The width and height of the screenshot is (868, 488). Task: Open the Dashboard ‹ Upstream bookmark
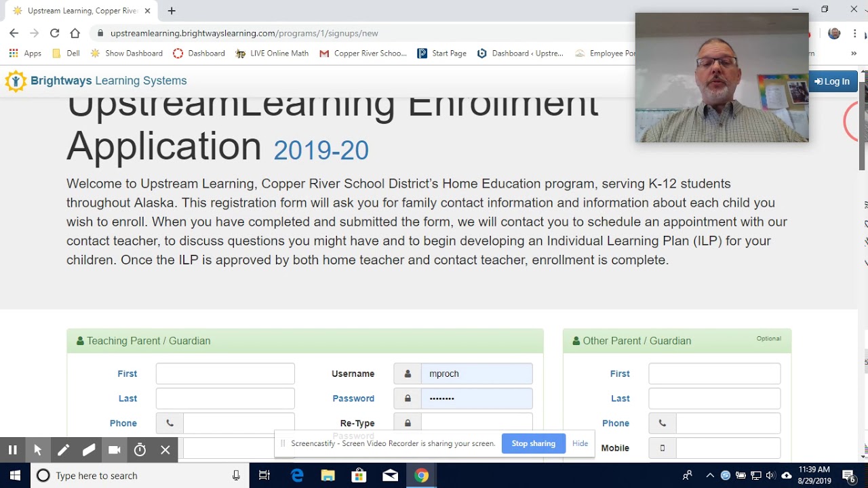520,54
